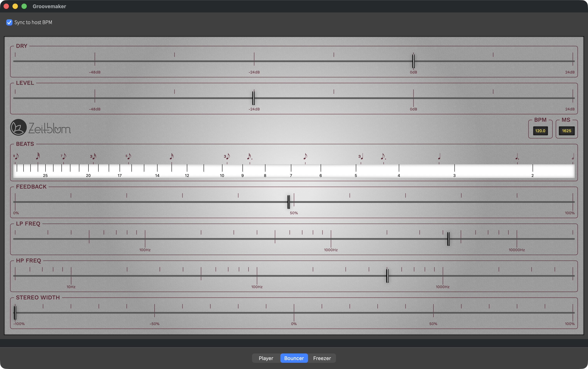588x369 pixels.
Task: Click the 9 mark on the BEATS ruler
Action: 243,176
